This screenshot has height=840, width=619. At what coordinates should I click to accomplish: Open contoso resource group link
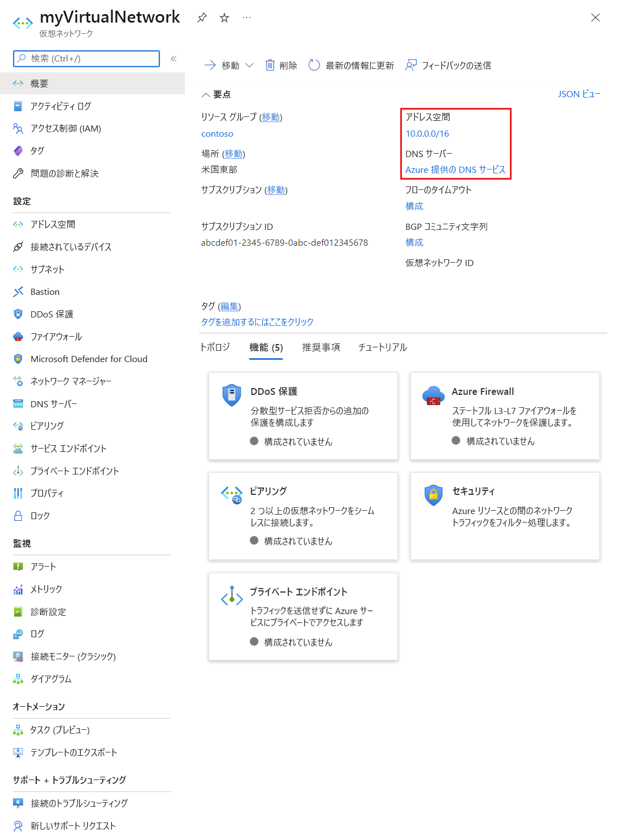(217, 134)
